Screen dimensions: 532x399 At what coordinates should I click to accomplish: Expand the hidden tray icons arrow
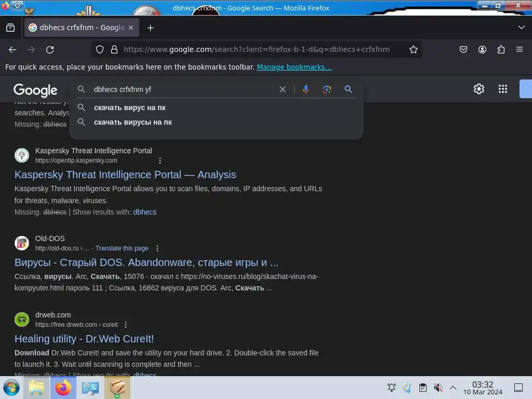coord(453,388)
